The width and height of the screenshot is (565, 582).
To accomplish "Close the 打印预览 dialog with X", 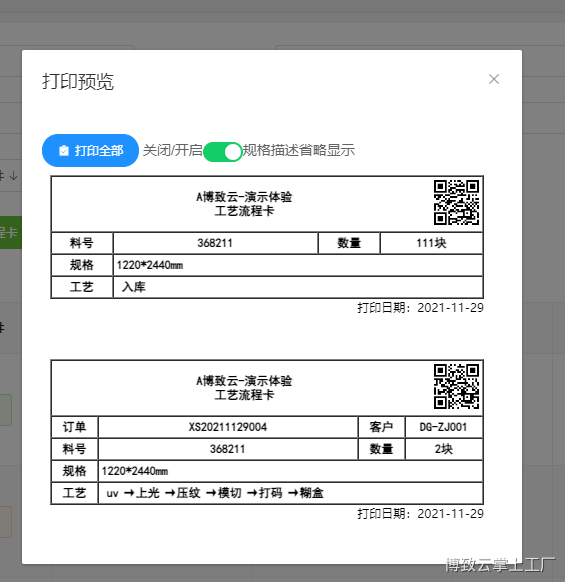I will [493, 79].
